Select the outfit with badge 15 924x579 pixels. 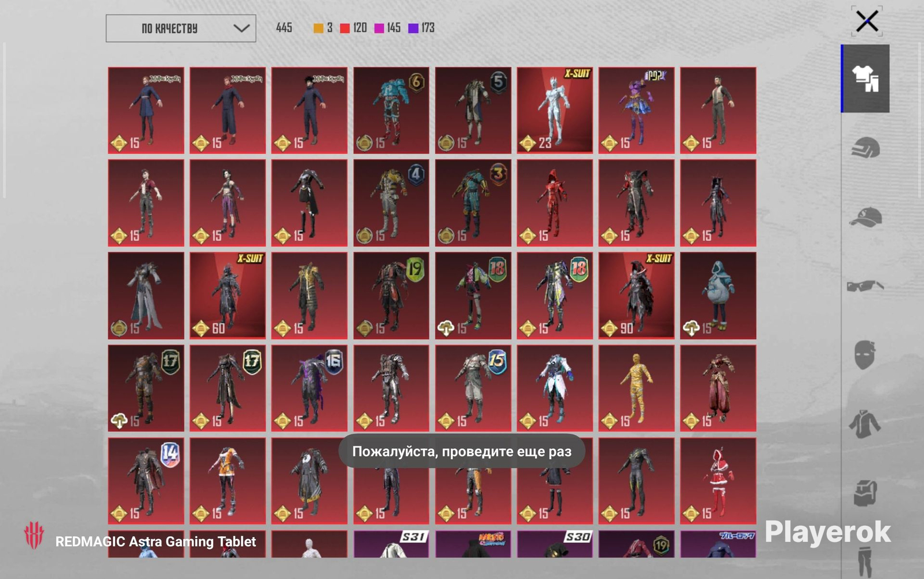pyautogui.click(x=473, y=388)
